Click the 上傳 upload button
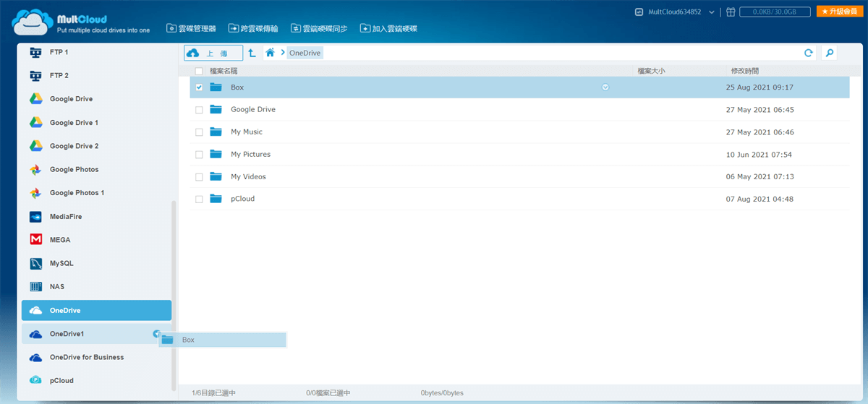The width and height of the screenshot is (868, 404). click(x=213, y=53)
